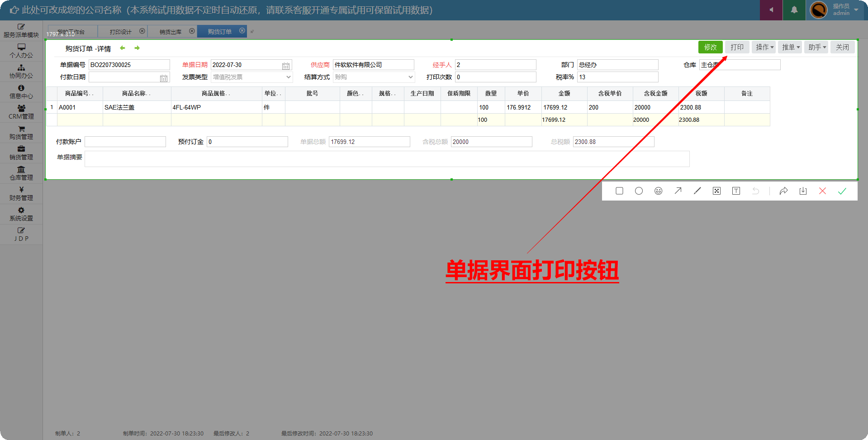Open the notification bell
The height and width of the screenshot is (440, 868).
pyautogui.click(x=794, y=10)
